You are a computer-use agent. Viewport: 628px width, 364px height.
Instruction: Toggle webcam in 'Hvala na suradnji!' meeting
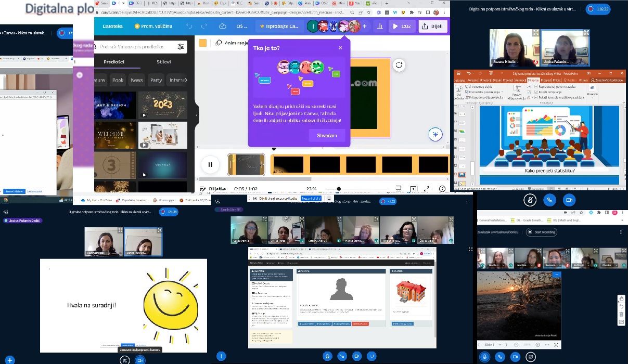click(x=139, y=360)
